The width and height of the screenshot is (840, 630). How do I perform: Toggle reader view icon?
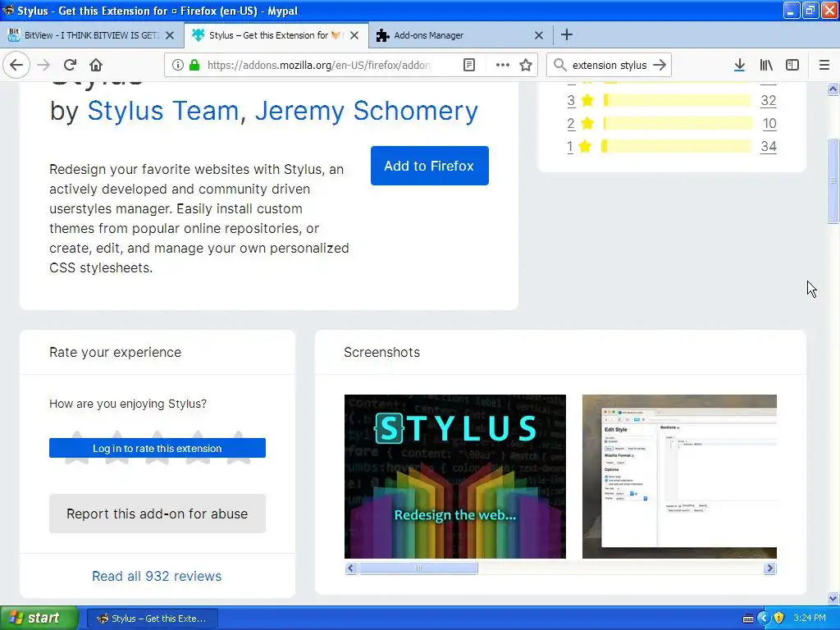[x=468, y=65]
